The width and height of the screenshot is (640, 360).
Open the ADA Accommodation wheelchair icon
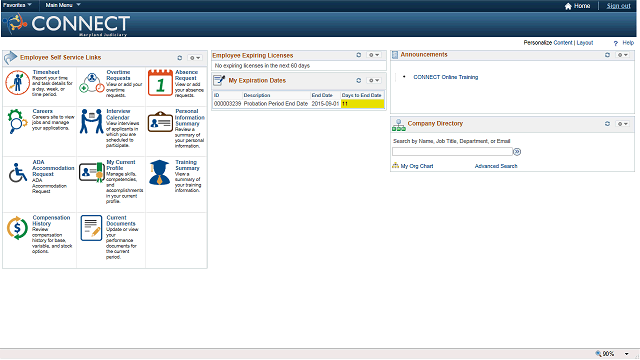pos(18,173)
